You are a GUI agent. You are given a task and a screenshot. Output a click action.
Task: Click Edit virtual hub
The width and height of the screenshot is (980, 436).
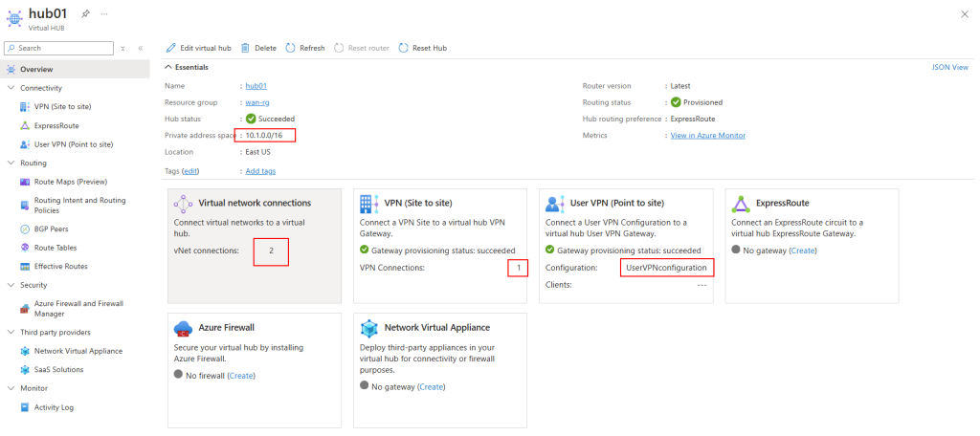tap(199, 48)
